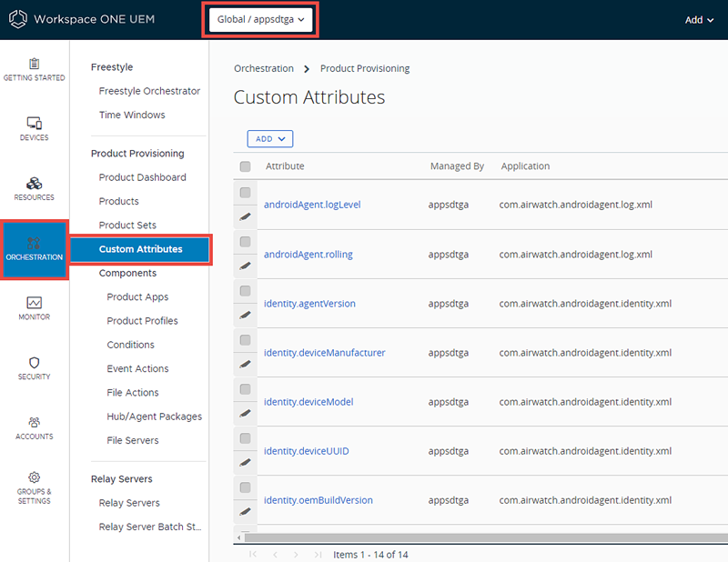Open the Resources sidebar icon
Image resolution: width=728 pixels, height=562 pixels.
pyautogui.click(x=35, y=184)
